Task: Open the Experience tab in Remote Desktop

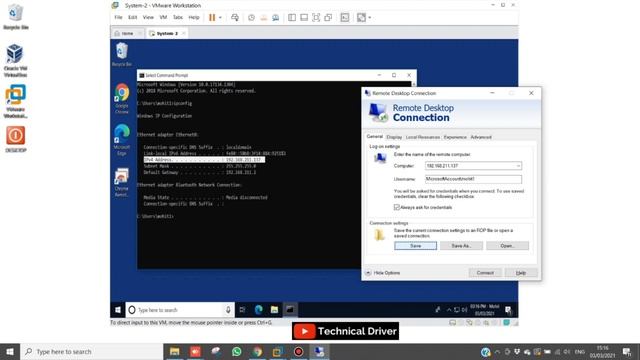Action: 455,137
